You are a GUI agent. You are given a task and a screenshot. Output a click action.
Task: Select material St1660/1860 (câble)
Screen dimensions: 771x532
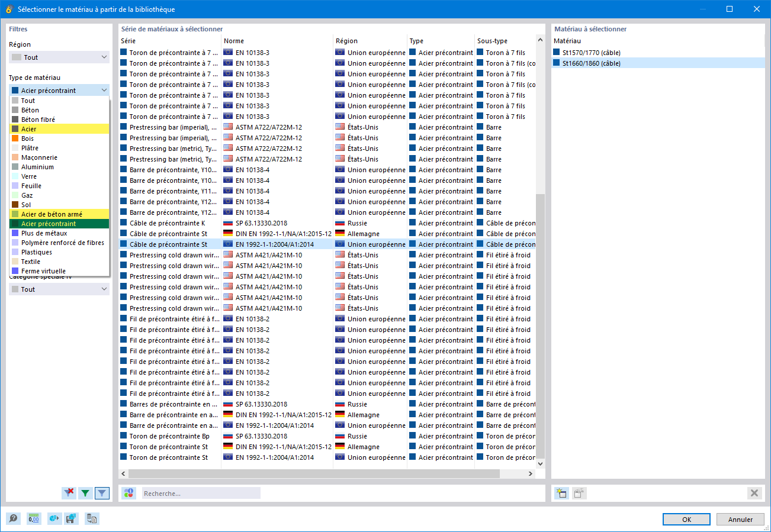point(658,63)
